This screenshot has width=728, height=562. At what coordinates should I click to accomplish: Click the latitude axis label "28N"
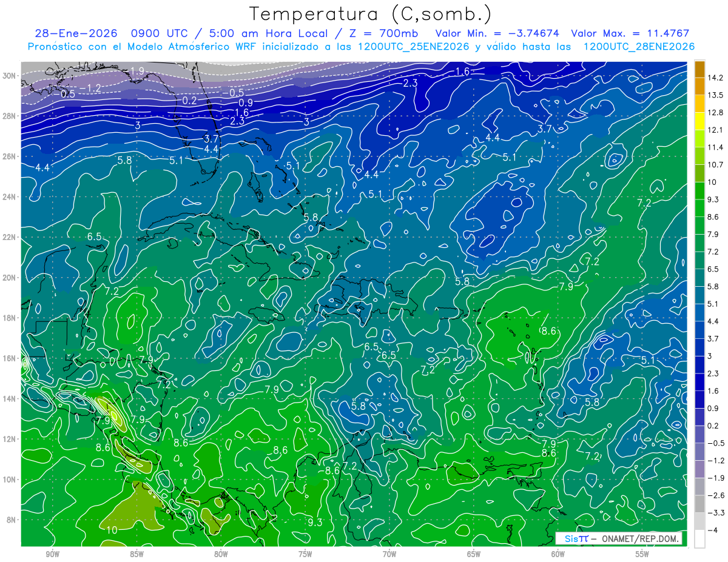click(10, 116)
